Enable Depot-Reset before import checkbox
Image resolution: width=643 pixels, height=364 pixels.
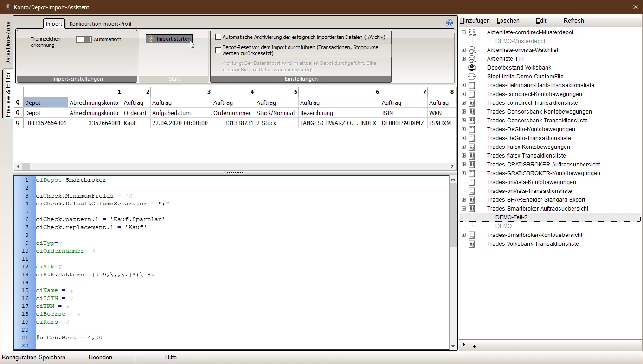(219, 50)
